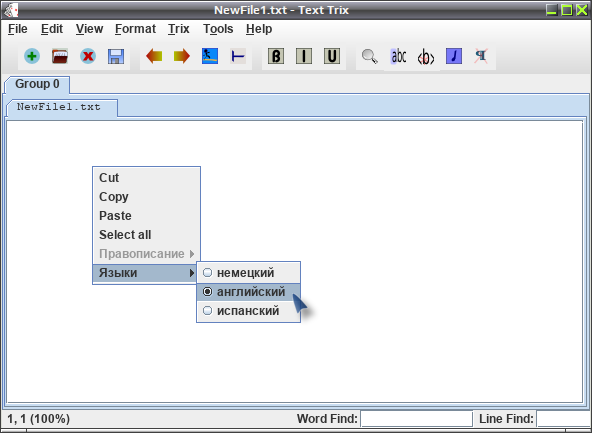Click the 1, 1 (100%) status text
Screen dimensions: 592x433
click(x=39, y=419)
